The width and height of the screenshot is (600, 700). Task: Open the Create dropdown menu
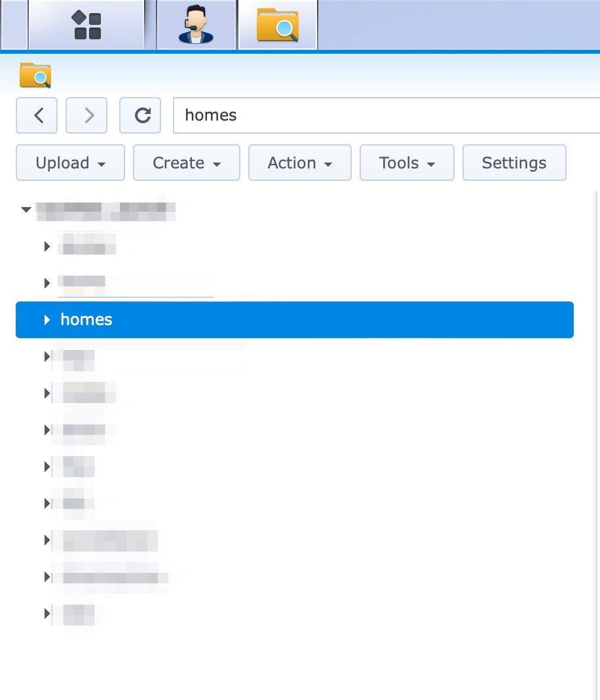point(186,163)
